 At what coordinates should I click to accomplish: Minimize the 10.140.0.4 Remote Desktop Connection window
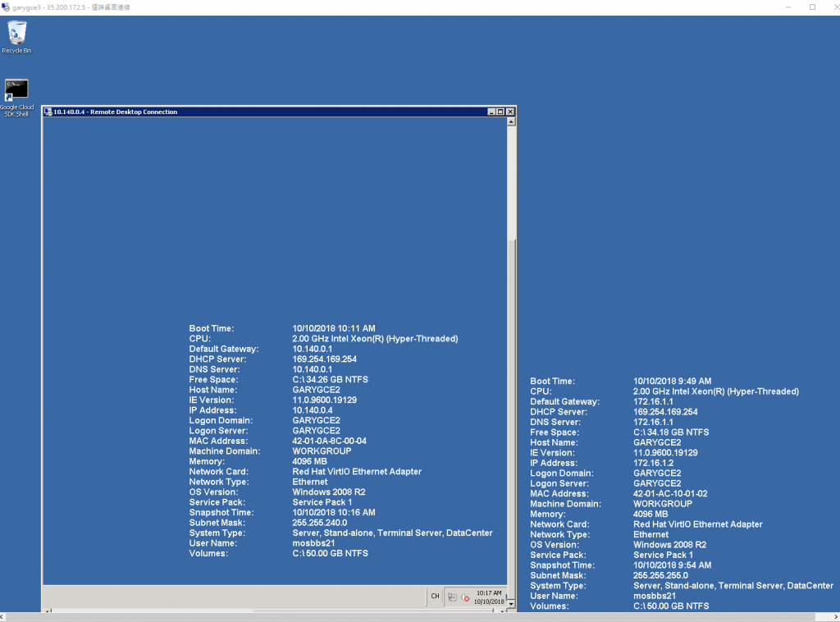coord(491,112)
